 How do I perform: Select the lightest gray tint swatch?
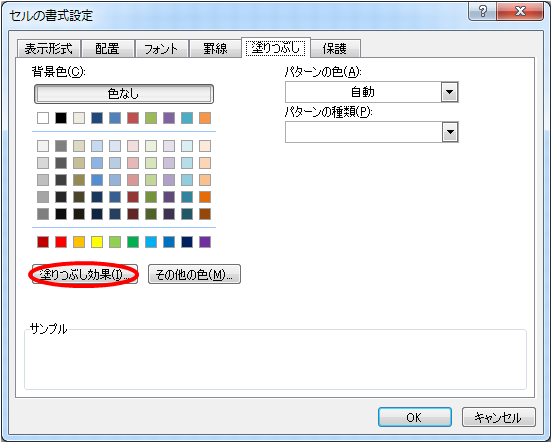click(43, 146)
